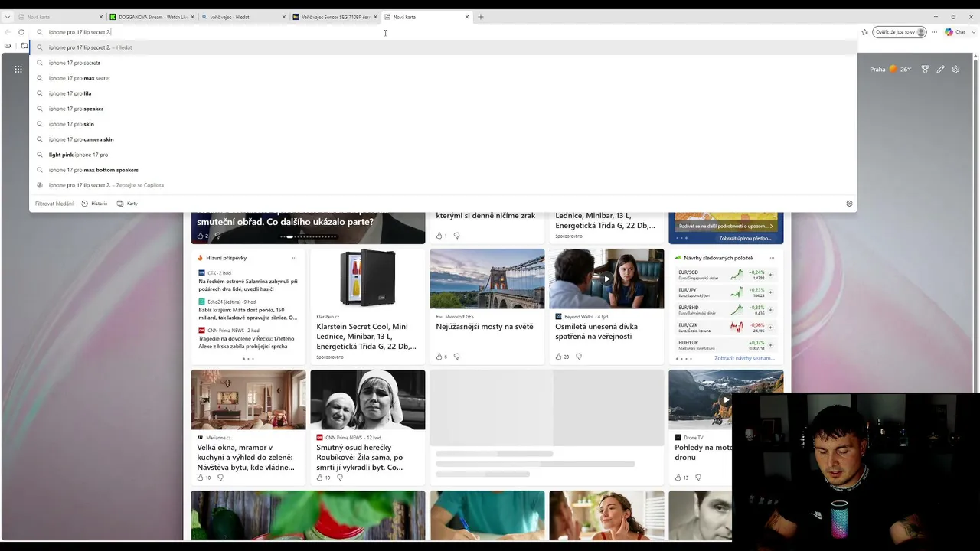Select suggestion 'light pink iphone 17 pro'
This screenshot has height=551, width=980.
pyautogui.click(x=443, y=155)
